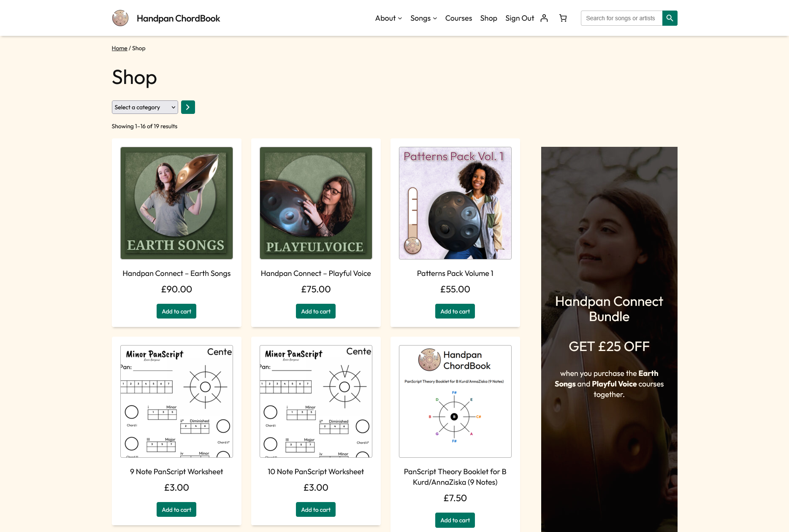Follow the Home breadcrumb link
The image size is (789, 532).
[119, 49]
